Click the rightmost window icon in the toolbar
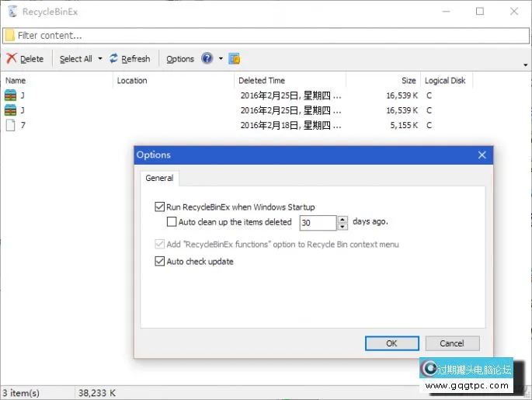Screen dimensions: 532x400 pyautogui.click(x=235, y=59)
